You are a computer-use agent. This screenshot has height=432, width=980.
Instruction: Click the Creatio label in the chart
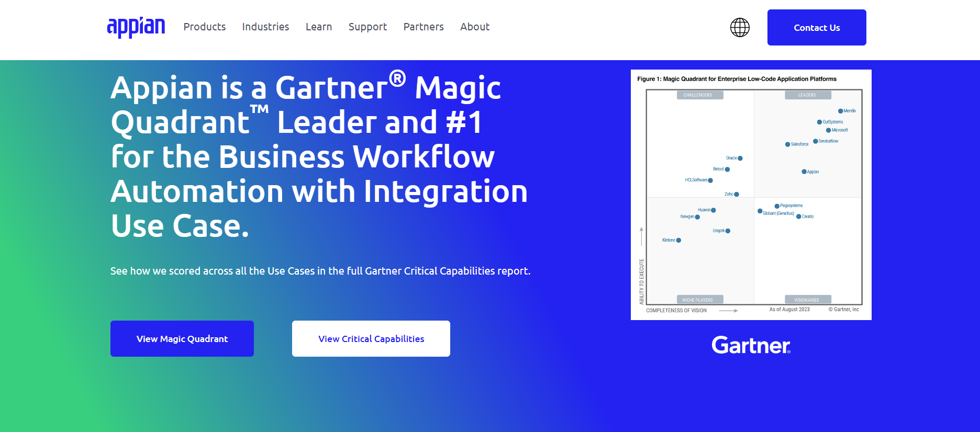[808, 217]
